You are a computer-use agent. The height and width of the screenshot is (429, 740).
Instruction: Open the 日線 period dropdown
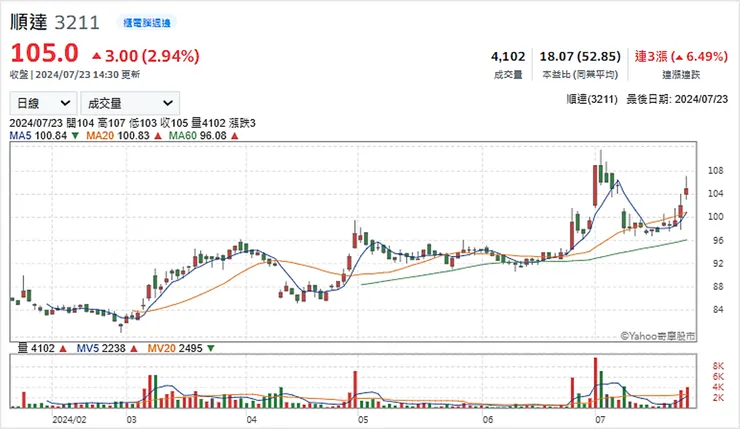point(43,103)
